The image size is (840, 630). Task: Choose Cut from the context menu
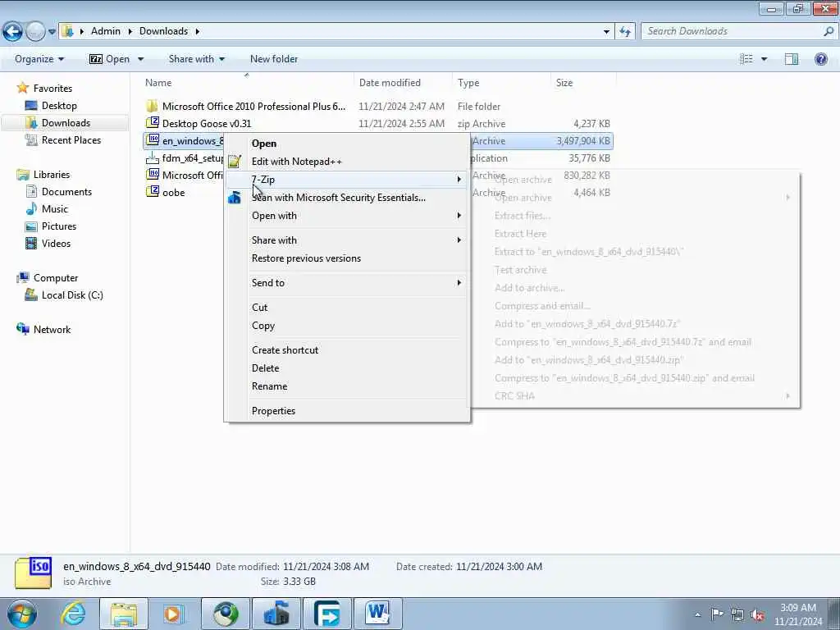(347, 308)
